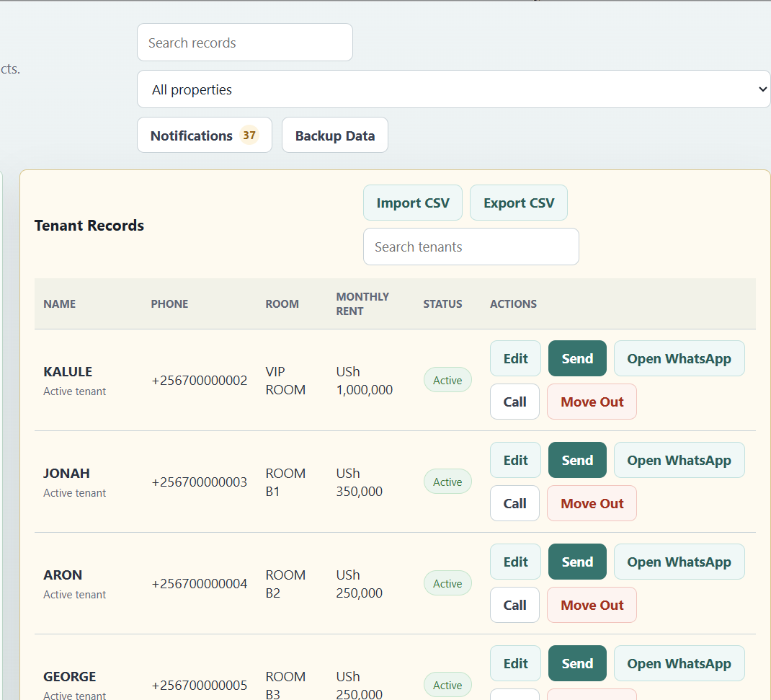The width and height of the screenshot is (771, 700).
Task: Click the ROOM B2 cell
Action: point(285,583)
